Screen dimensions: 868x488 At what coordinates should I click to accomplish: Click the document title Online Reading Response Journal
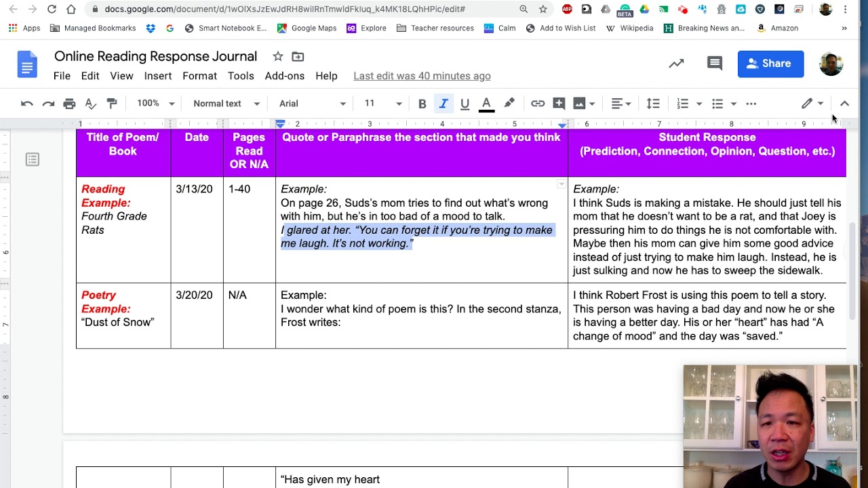click(155, 56)
